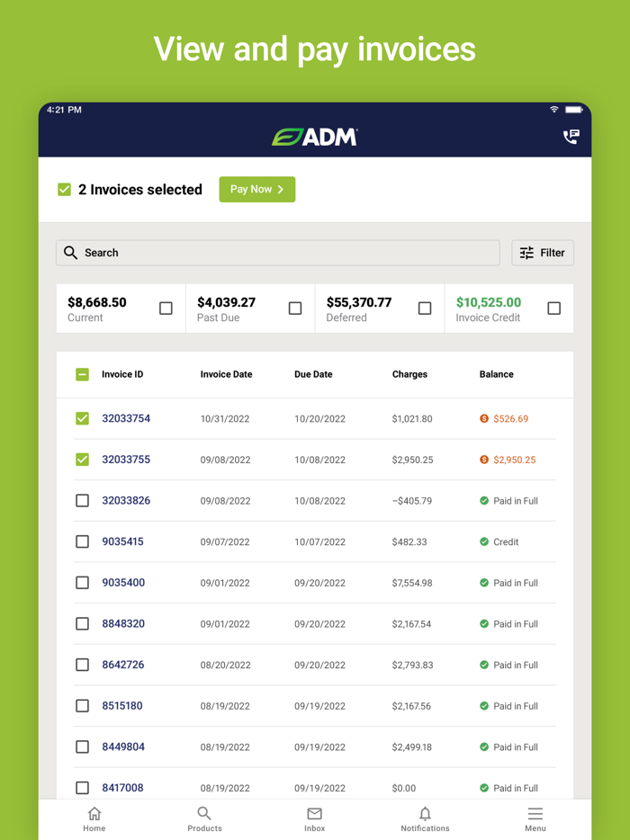Viewport: 630px width, 840px height.
Task: Select invoice 8515180 checkbox
Action: coord(82,705)
